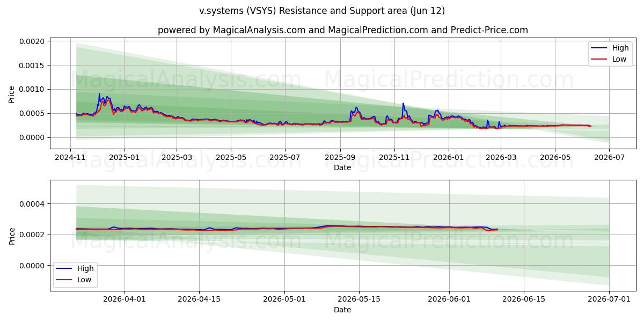Click the '2025-07' x-axis tick label
644x322 pixels.
284,157
